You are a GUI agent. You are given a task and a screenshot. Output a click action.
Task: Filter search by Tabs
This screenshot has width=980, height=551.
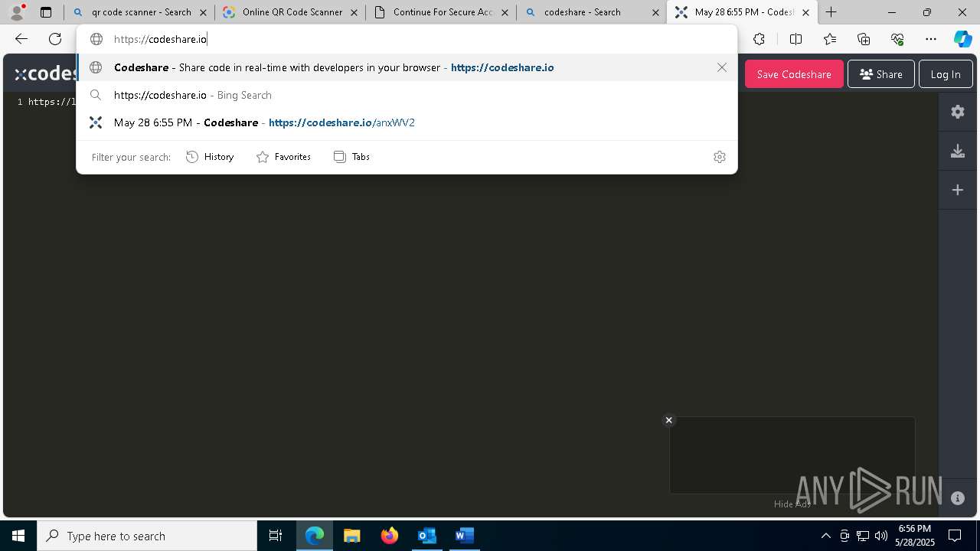pyautogui.click(x=351, y=157)
